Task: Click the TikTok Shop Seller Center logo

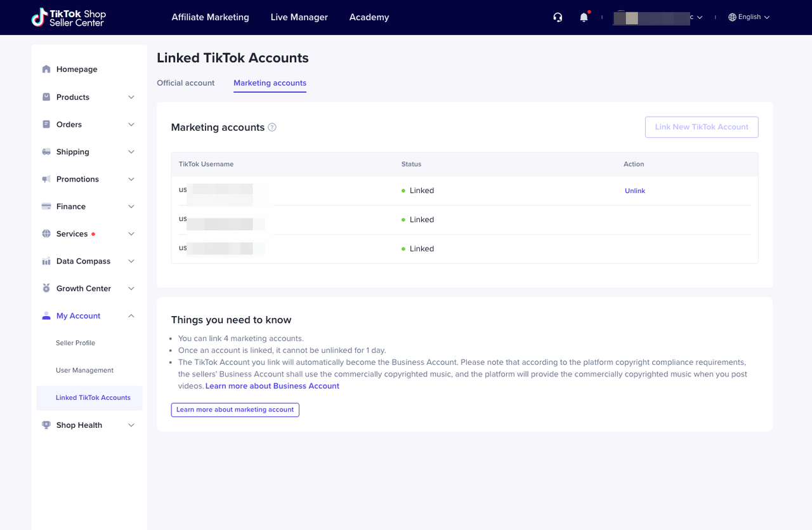Action: pos(69,17)
